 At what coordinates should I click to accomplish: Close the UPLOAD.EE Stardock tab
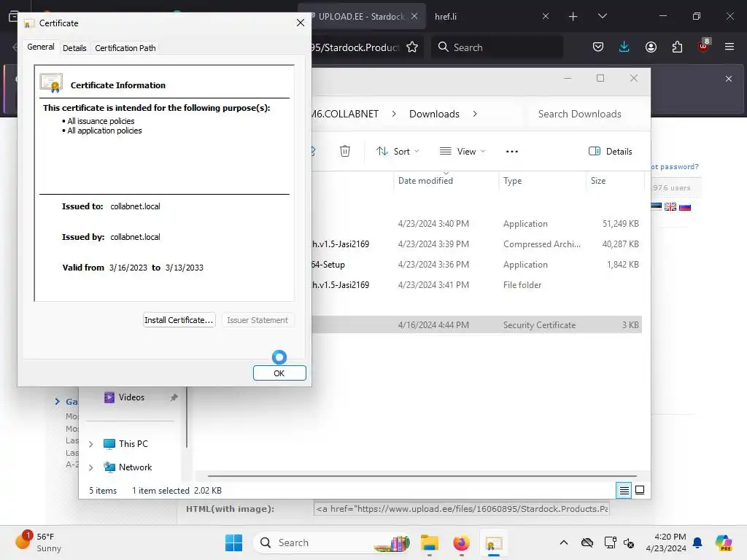pyautogui.click(x=414, y=16)
